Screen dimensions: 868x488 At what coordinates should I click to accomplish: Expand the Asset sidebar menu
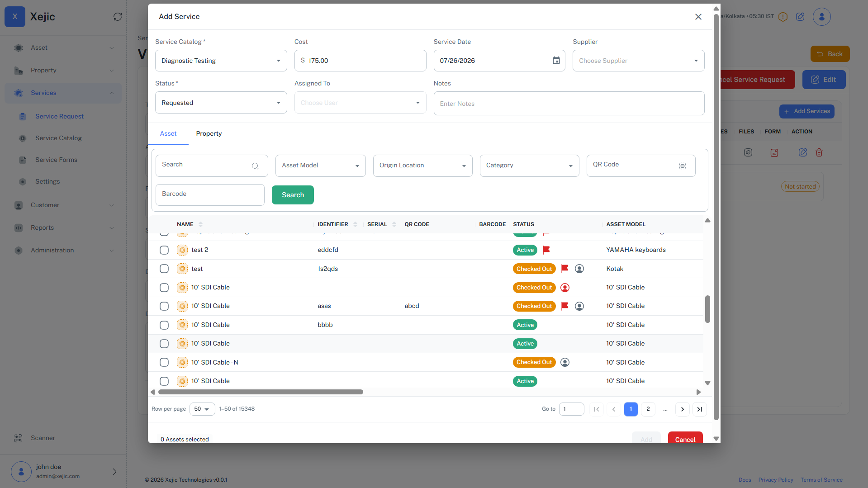point(63,47)
